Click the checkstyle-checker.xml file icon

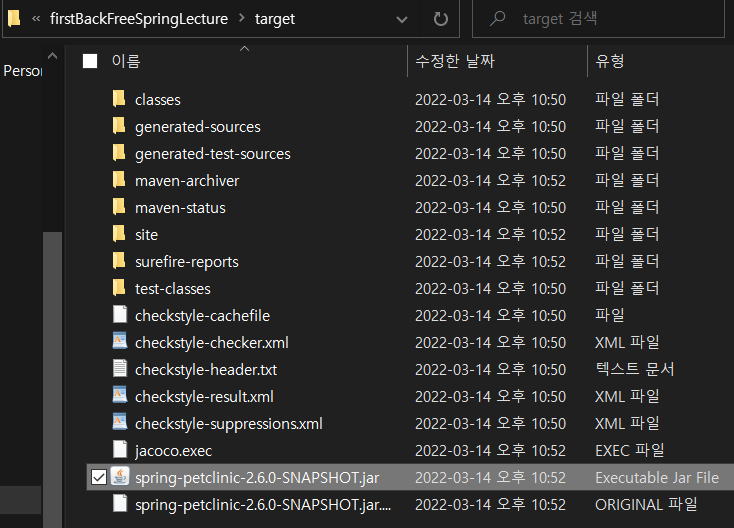point(120,342)
